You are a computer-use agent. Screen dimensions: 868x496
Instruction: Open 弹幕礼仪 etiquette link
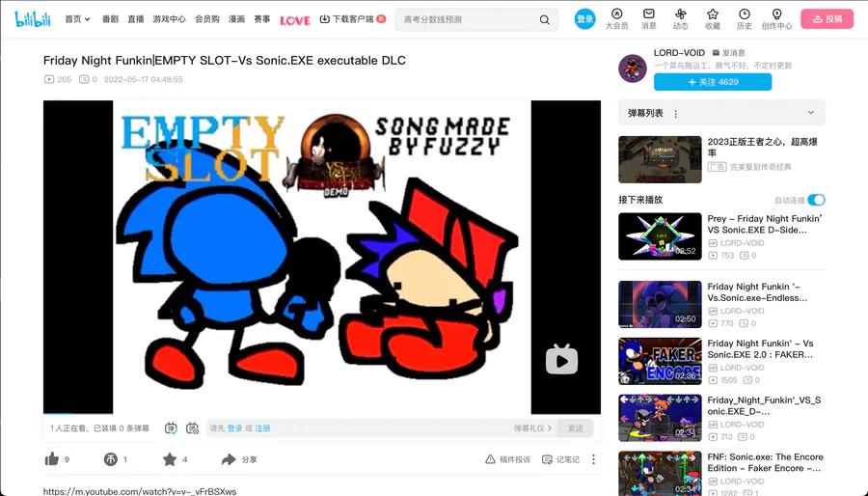(x=532, y=428)
